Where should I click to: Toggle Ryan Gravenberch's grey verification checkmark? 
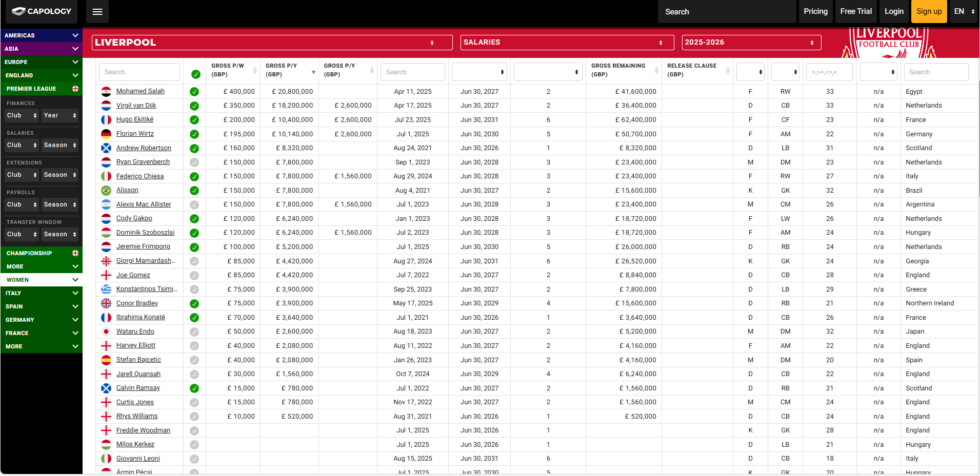(194, 162)
